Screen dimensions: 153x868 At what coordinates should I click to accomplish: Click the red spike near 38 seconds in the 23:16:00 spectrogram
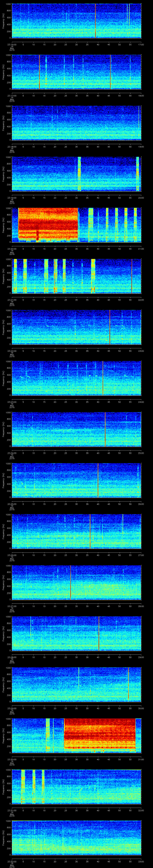95,21
